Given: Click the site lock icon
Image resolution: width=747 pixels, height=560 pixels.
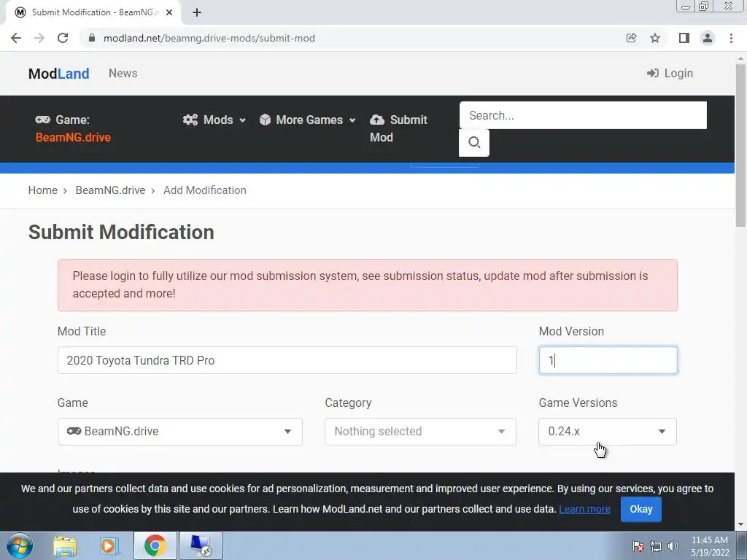Looking at the screenshot, I should [x=92, y=38].
